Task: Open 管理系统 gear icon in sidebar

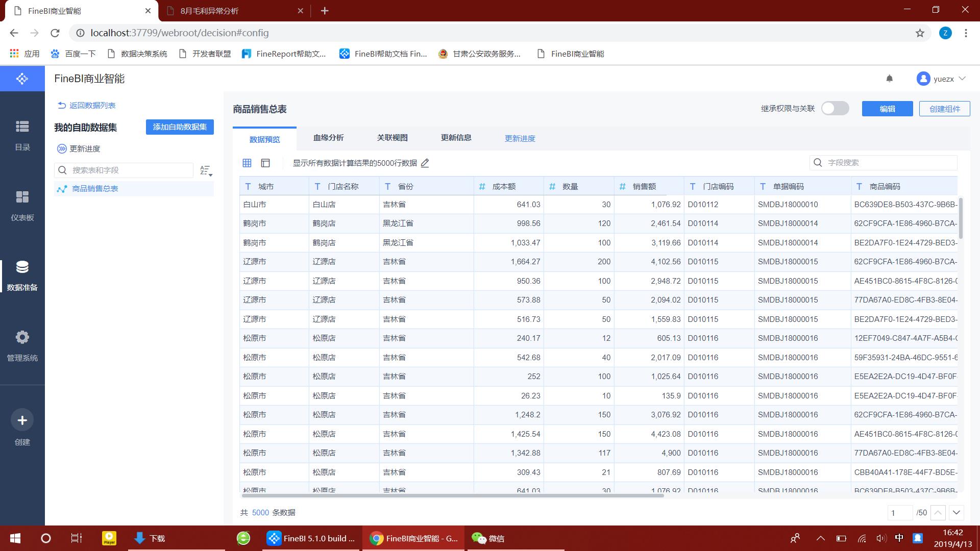Action: coord(22,337)
